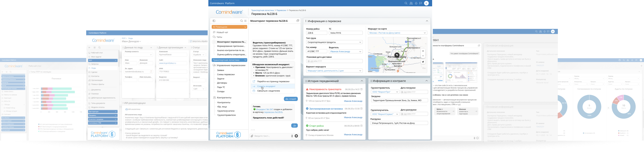
Task: Zoom in on the route map
Action: coord(423,51)
